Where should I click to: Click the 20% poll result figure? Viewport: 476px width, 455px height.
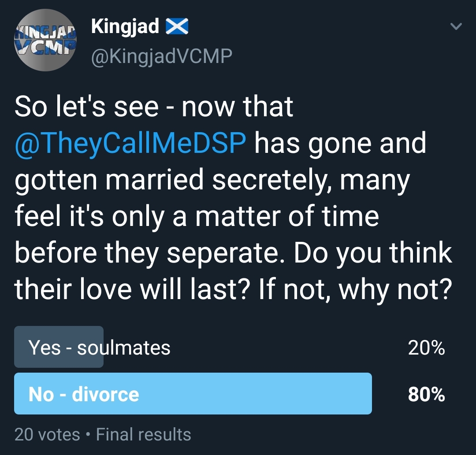click(426, 348)
